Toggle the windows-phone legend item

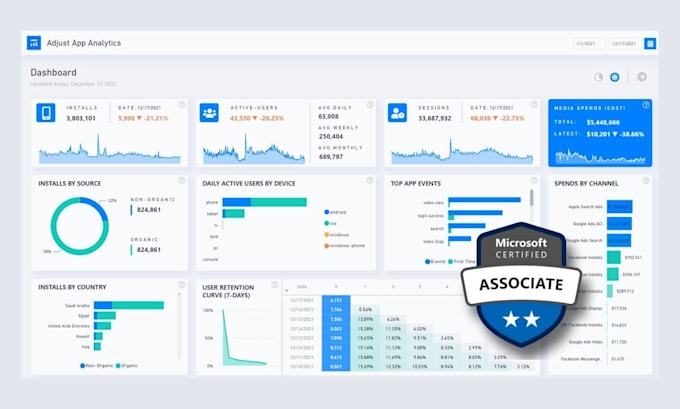click(344, 245)
